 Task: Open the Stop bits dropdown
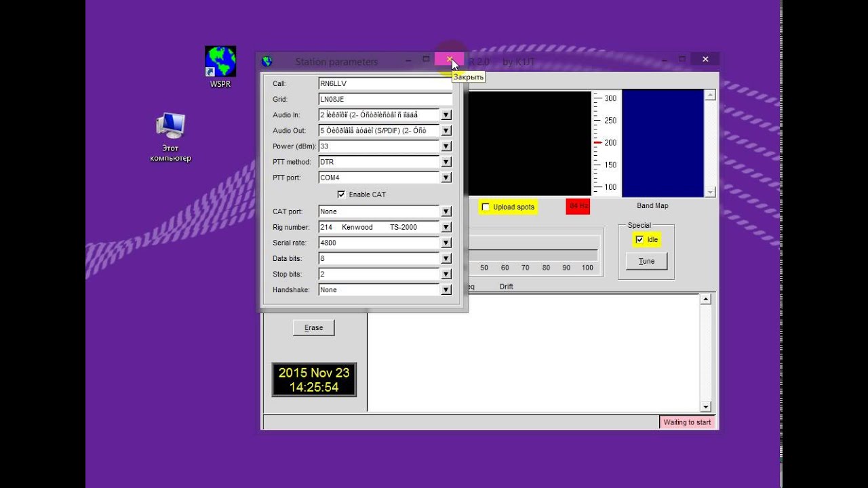click(x=446, y=274)
